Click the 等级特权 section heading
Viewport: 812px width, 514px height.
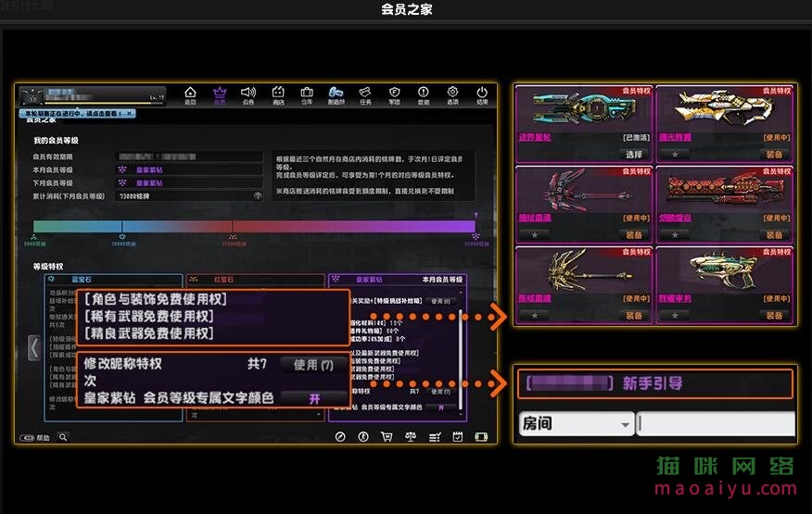[x=48, y=266]
